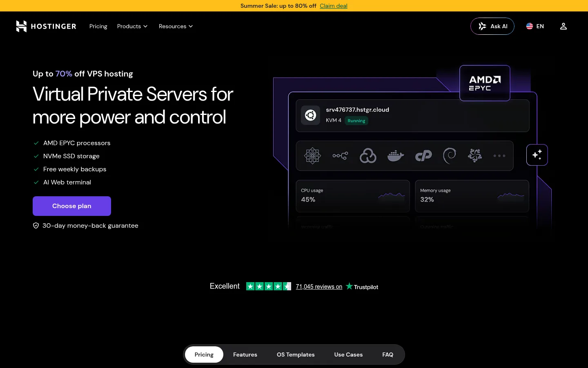Click the 70% discount text
The width and height of the screenshot is (588, 368).
point(64,74)
